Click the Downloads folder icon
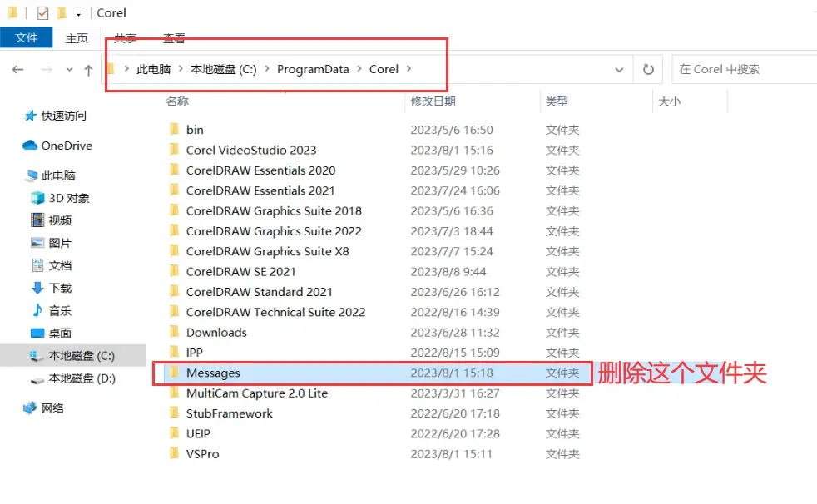817x504 pixels. click(x=174, y=332)
